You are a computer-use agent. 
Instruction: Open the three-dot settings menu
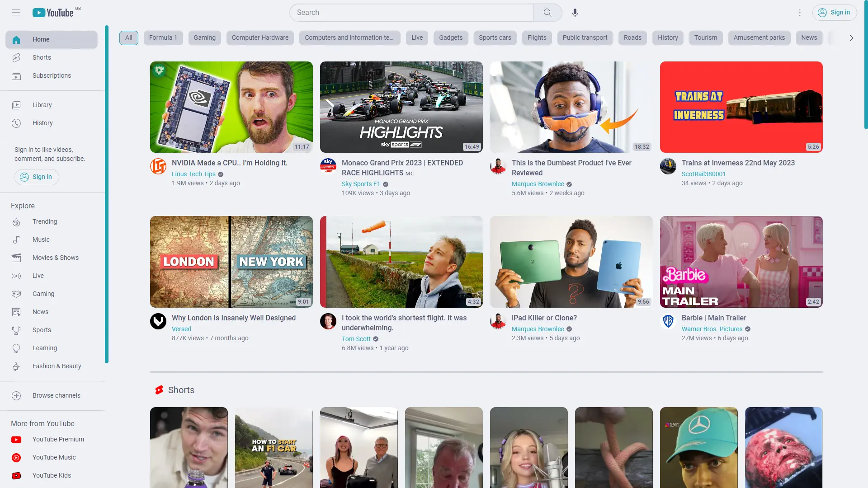click(x=799, y=13)
